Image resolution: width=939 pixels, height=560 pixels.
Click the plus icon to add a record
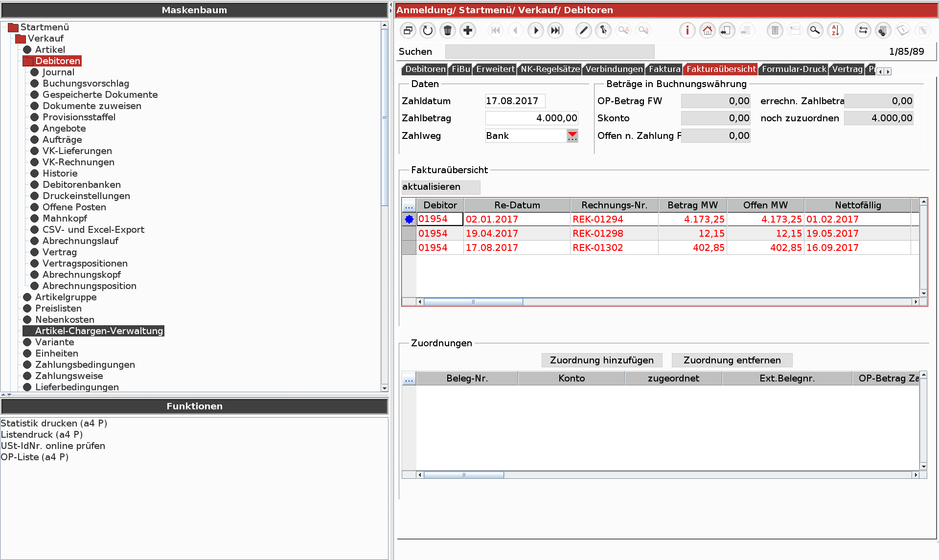(468, 31)
